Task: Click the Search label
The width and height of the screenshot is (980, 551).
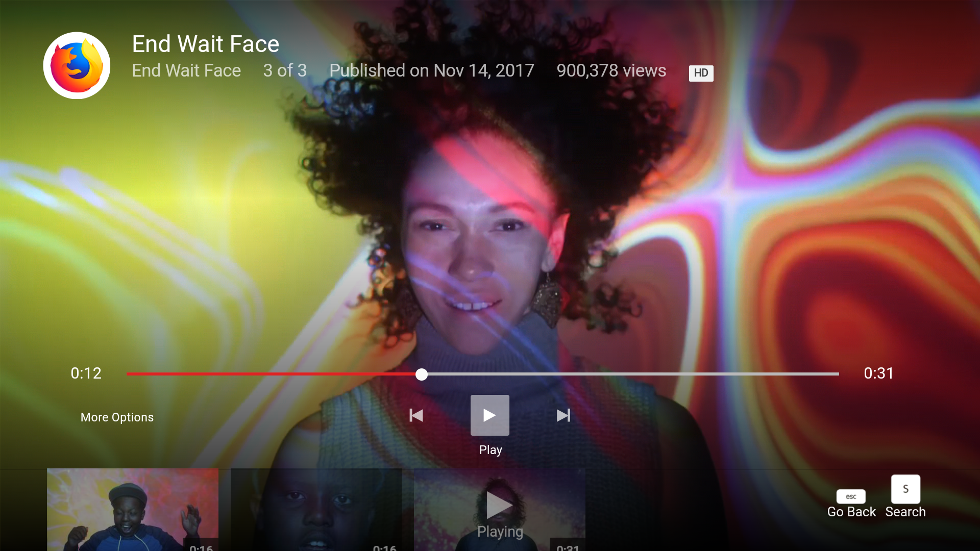Action: pos(905,512)
